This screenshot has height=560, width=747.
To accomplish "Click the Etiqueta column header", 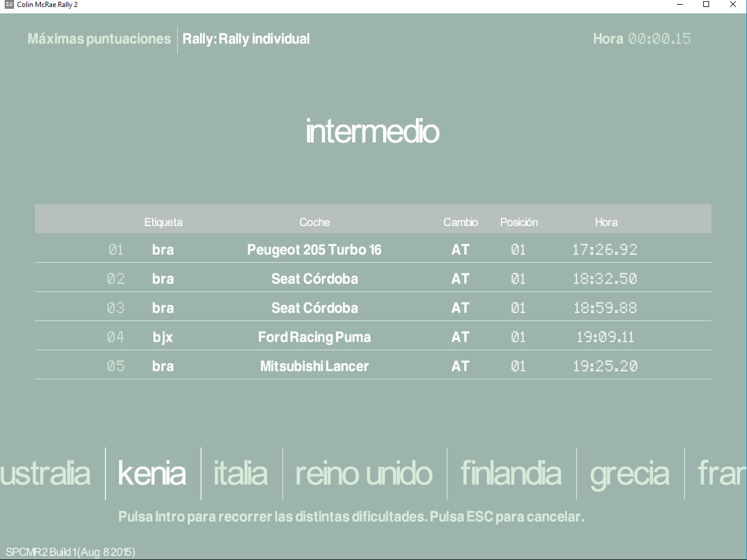I will tap(163, 222).
